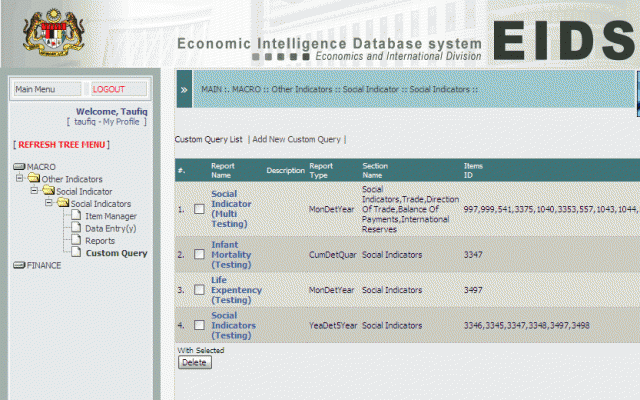Click the Items ID column header

tap(473, 171)
